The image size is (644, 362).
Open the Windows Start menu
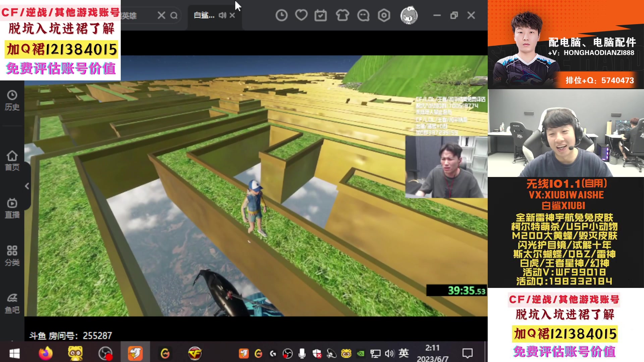click(14, 353)
